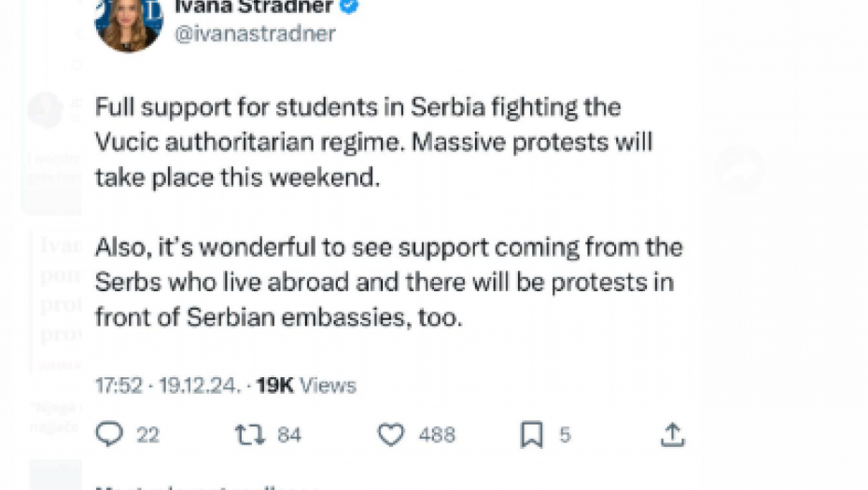Click the 17:52 timestamp
This screenshot has height=490, width=868.
[117, 385]
